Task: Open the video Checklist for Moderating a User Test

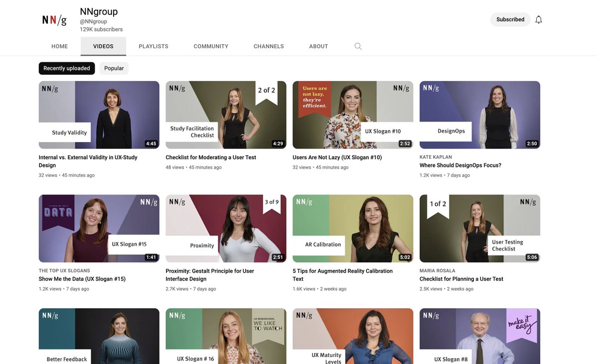Action: [211, 156]
